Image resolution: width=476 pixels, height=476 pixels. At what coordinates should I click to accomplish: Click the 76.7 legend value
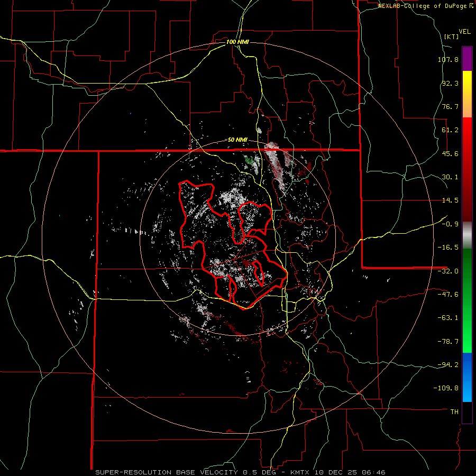click(x=450, y=106)
